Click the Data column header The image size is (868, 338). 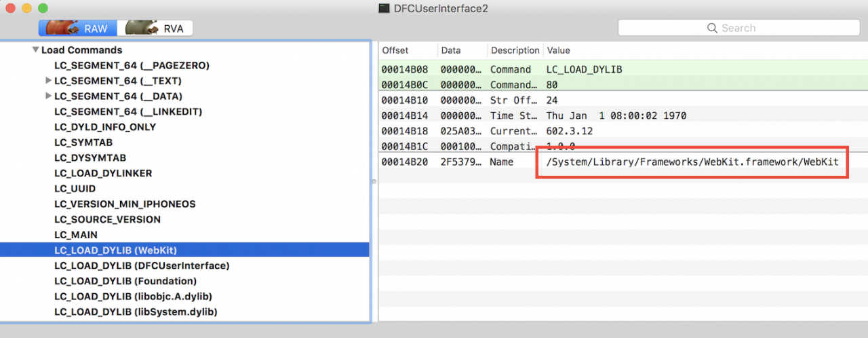[x=451, y=50]
